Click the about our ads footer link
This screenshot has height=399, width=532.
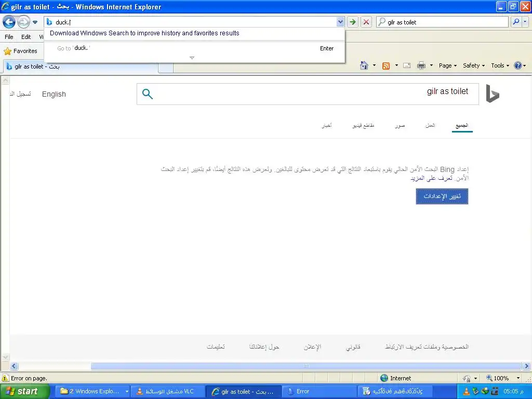pyautogui.click(x=264, y=347)
